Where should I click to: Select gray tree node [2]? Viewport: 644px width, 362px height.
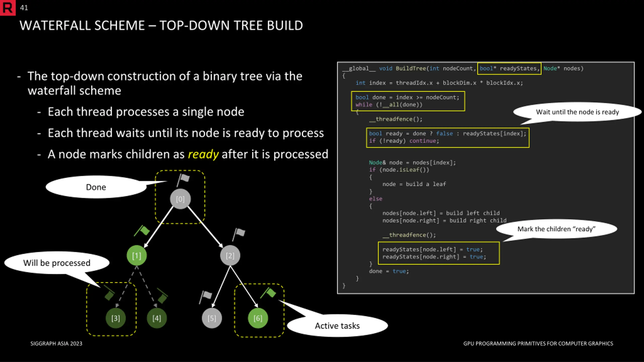pos(230,256)
